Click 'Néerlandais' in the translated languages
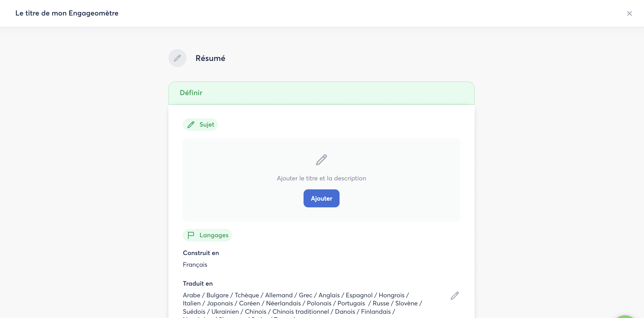This screenshot has width=644, height=318. [283, 303]
